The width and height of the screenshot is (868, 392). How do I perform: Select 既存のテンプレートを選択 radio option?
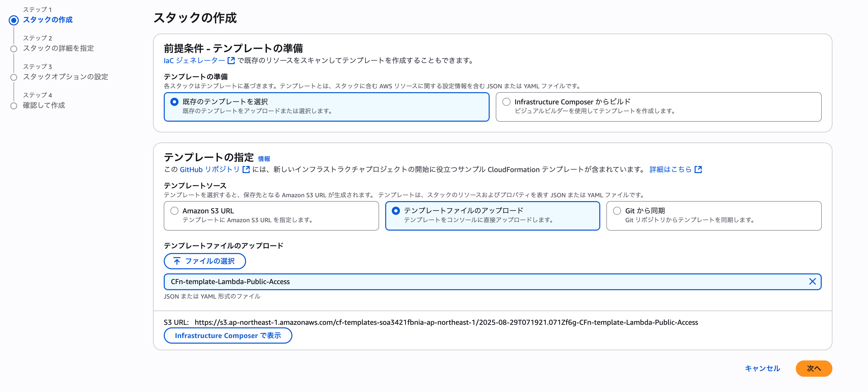174,102
